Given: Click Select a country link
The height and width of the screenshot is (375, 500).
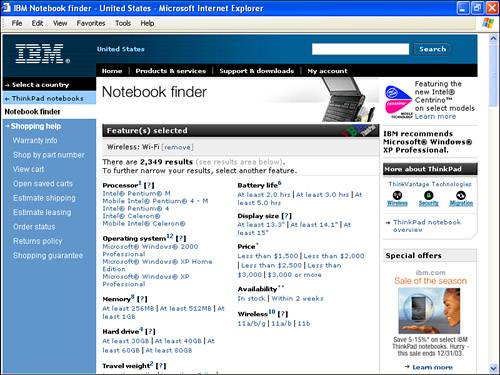Looking at the screenshot, I should pos(40,85).
